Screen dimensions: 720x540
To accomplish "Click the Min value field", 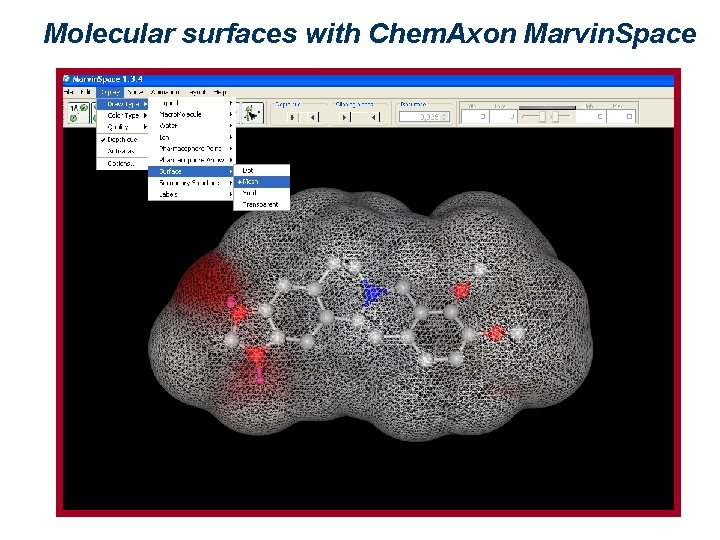I will pyautogui.click(x=475, y=117).
